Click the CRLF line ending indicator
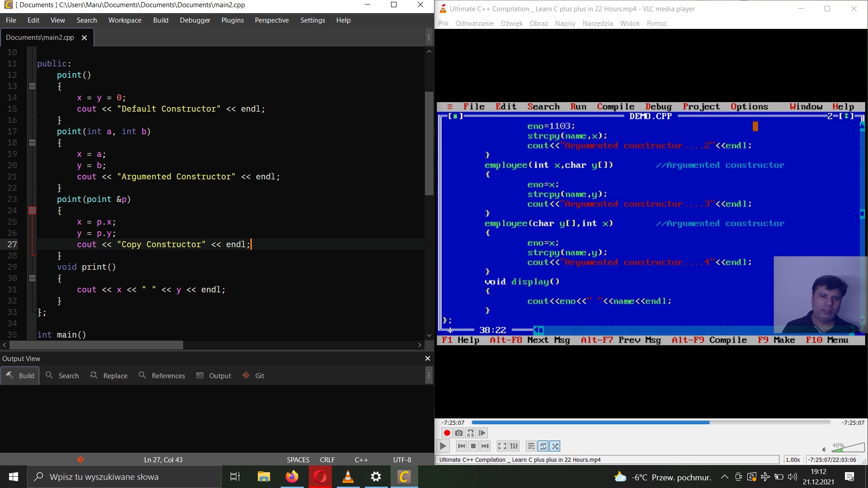Viewport: 868px width, 488px height. coord(327,460)
